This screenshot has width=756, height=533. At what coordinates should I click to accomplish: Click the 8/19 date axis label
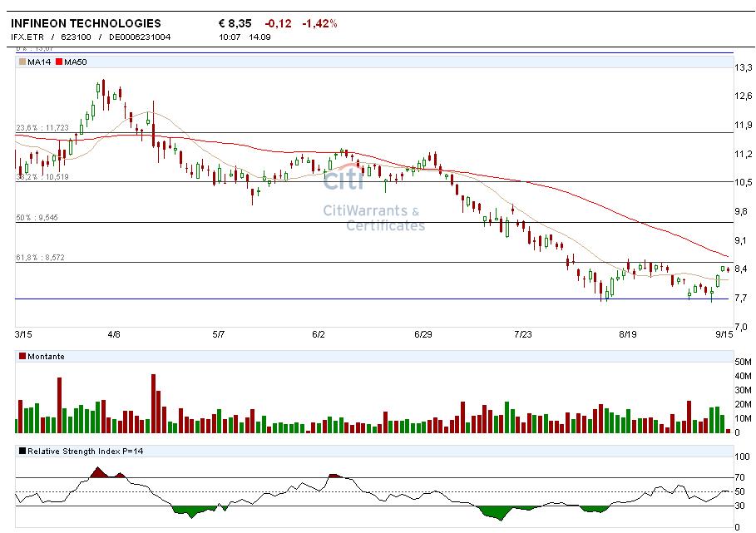[628, 334]
